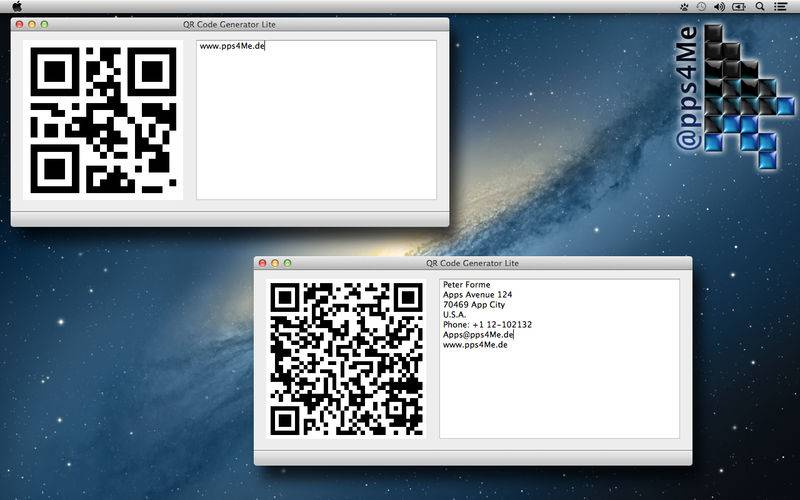This screenshot has width=800, height=500.
Task: Click the QR code image in the top window
Action: pyautogui.click(x=103, y=120)
